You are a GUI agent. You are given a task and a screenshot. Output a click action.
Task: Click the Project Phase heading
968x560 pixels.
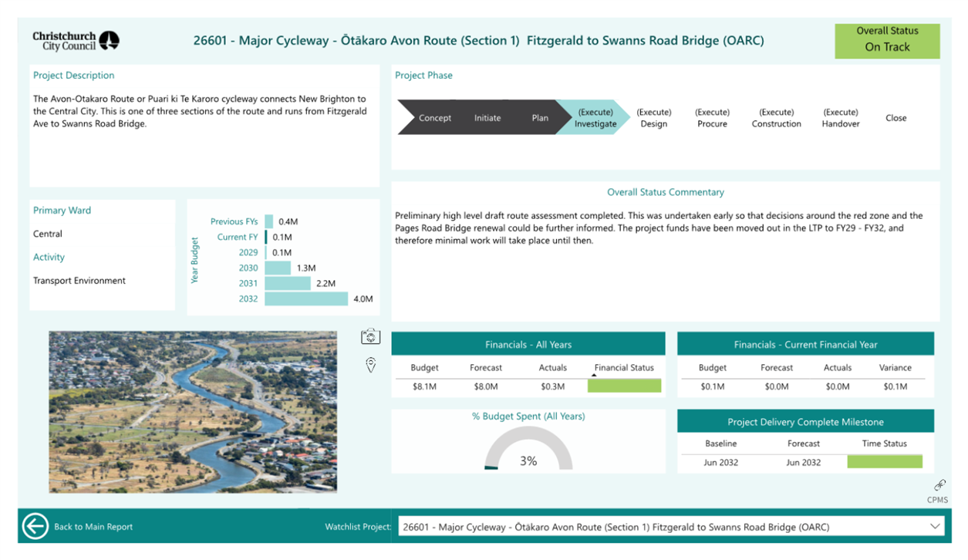coord(423,75)
